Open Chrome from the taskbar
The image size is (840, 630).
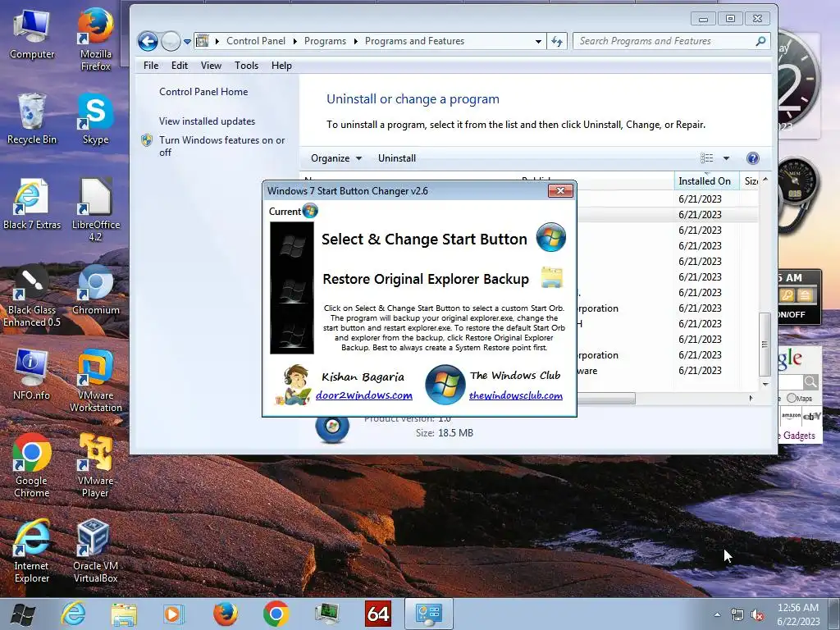[276, 614]
